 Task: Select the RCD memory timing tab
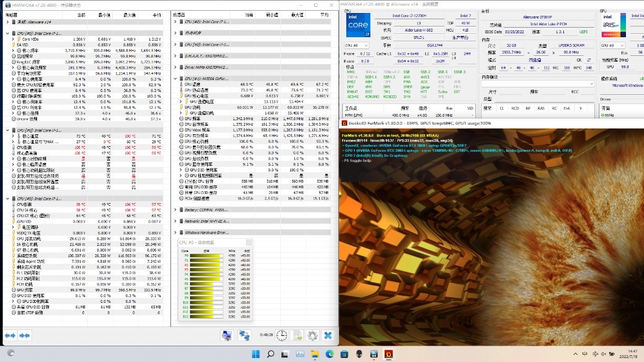pos(515,108)
